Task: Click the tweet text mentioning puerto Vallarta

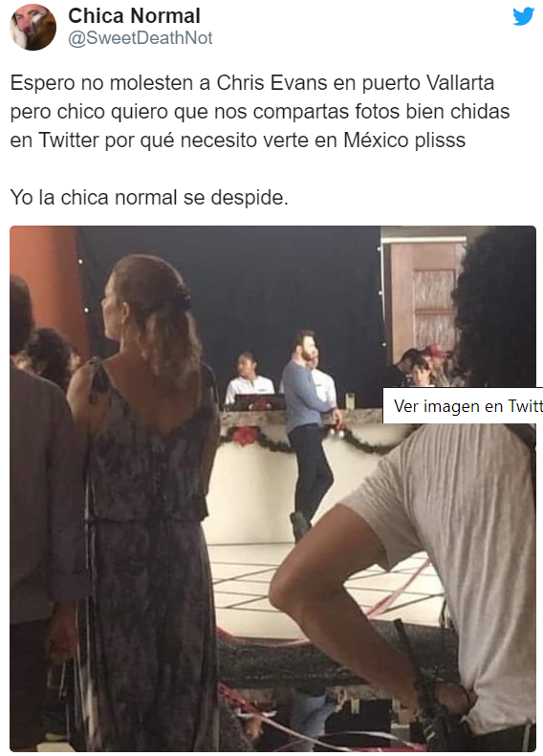Action: [x=260, y=112]
